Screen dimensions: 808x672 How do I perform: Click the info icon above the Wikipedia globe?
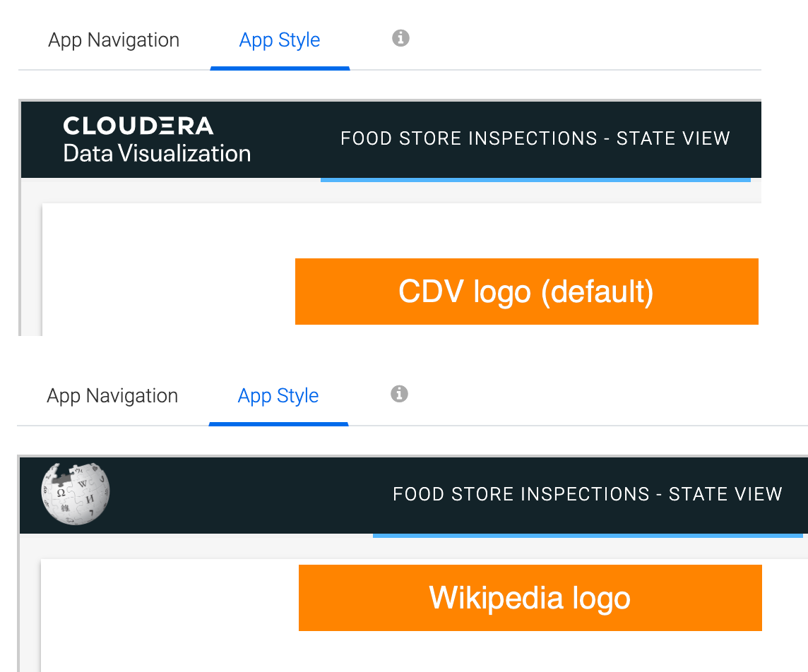pos(399,394)
